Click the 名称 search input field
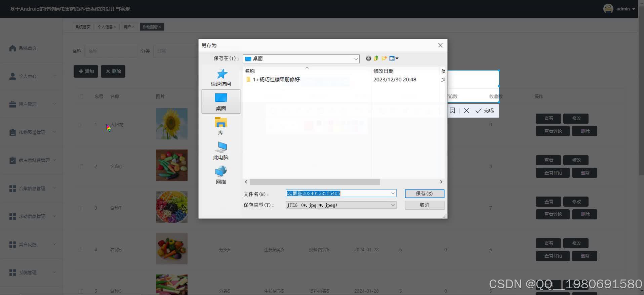 (111, 51)
